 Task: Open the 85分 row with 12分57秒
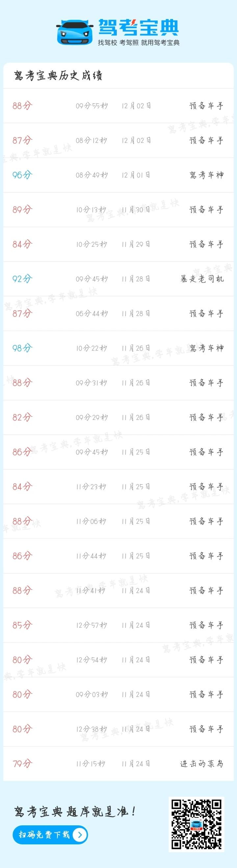click(118, 625)
